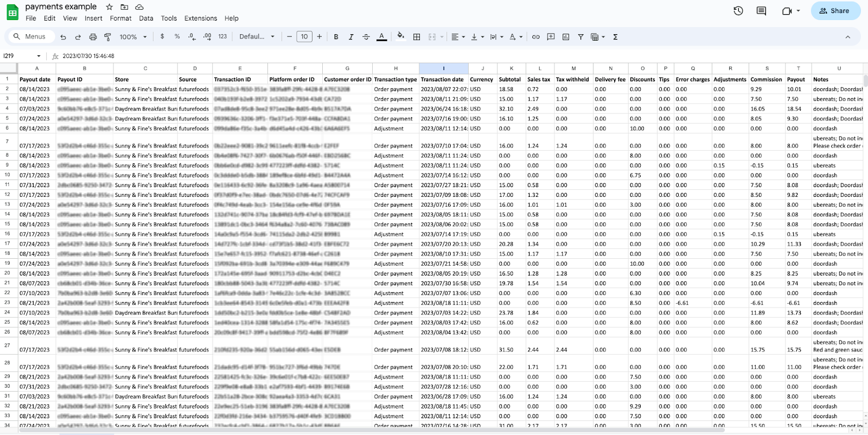Viewport: 868px width, 435px height.
Task: Toggle bold formatting
Action: click(336, 37)
